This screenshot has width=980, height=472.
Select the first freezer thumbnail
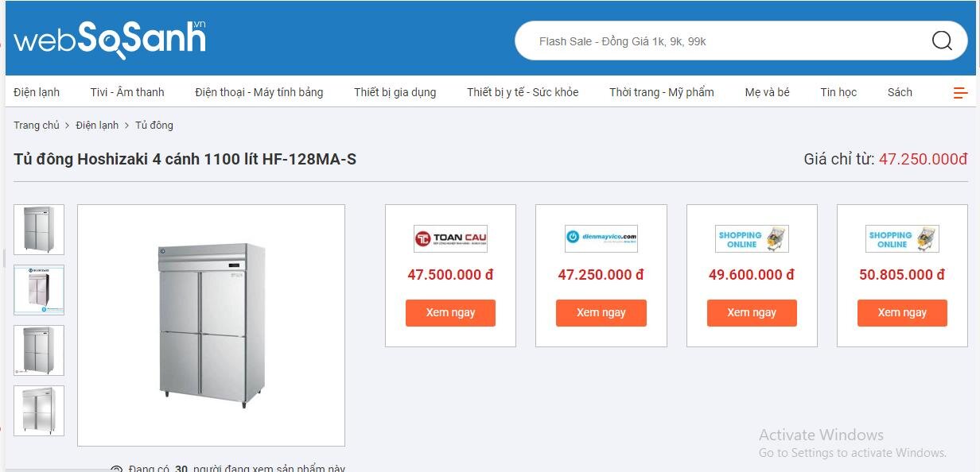[38, 229]
